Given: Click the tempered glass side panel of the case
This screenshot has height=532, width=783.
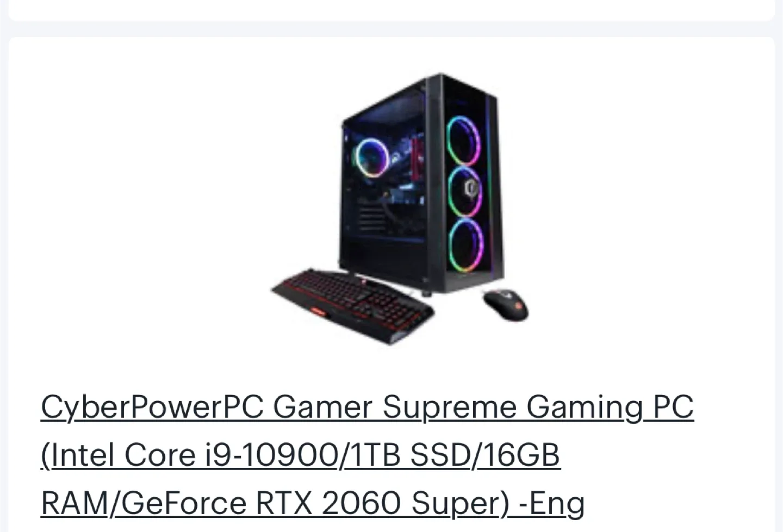Looking at the screenshot, I should tap(383, 179).
